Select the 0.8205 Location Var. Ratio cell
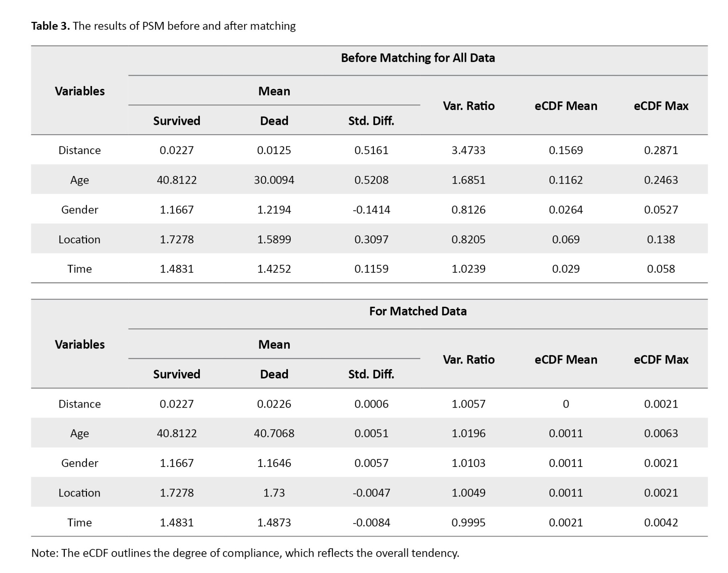The height and width of the screenshot is (573, 728). click(x=468, y=239)
